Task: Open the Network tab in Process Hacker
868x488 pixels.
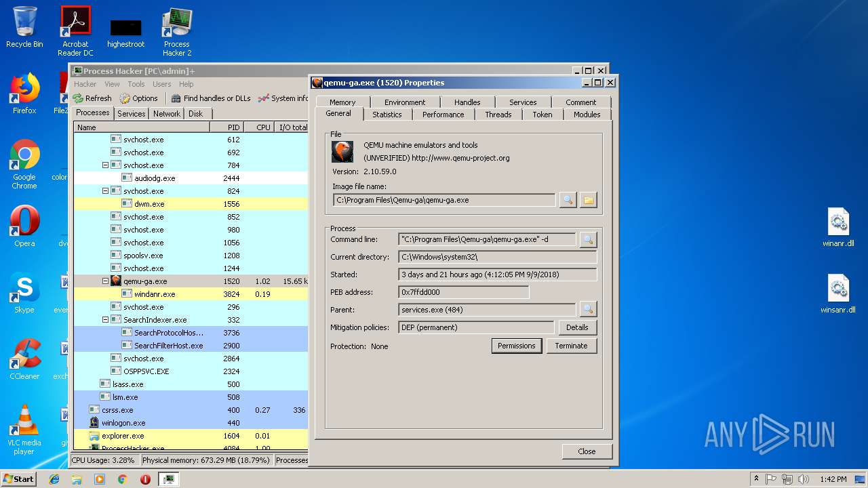Action: (x=167, y=114)
